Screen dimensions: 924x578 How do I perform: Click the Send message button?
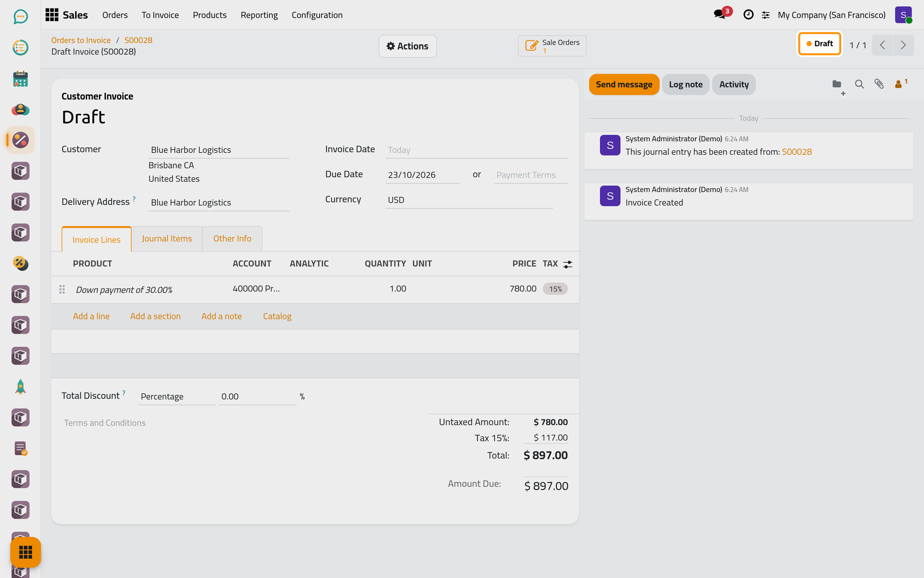tap(624, 84)
